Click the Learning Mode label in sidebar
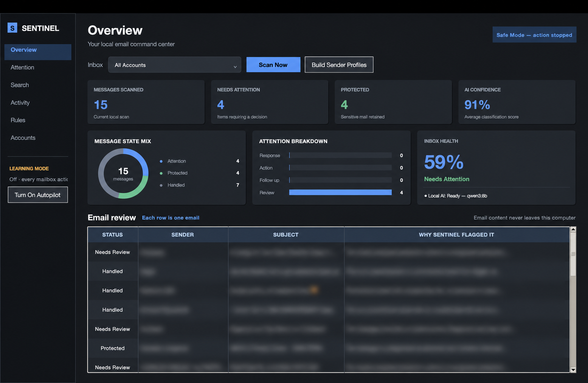 tap(29, 168)
